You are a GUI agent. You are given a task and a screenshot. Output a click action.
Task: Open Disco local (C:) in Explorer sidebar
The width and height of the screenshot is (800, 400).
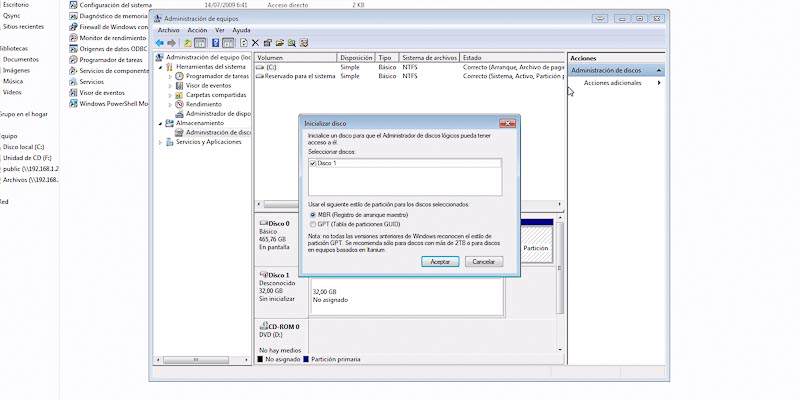23,147
